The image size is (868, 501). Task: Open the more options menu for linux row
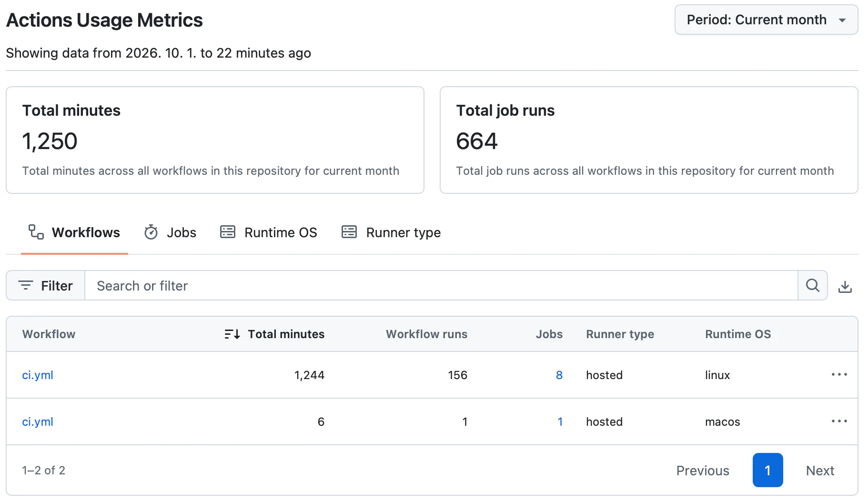(x=839, y=375)
